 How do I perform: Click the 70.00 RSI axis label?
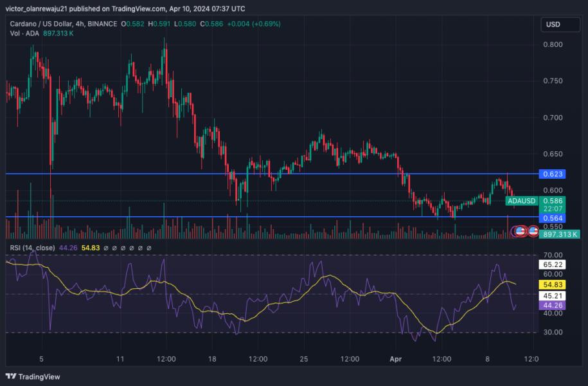point(553,255)
